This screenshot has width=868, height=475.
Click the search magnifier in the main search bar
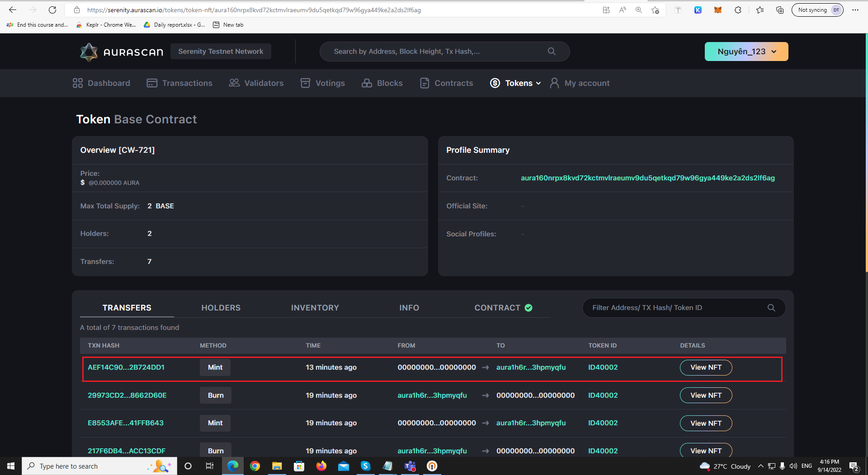(551, 51)
